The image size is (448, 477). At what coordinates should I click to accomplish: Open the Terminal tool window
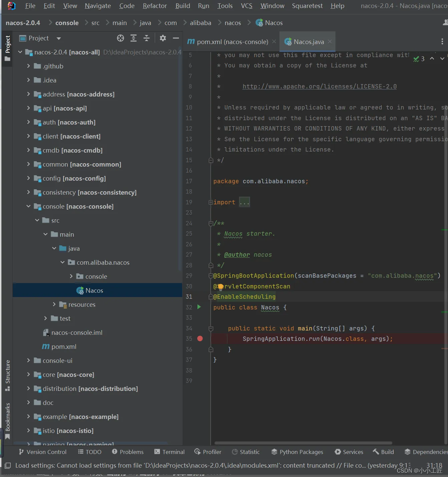(169, 452)
